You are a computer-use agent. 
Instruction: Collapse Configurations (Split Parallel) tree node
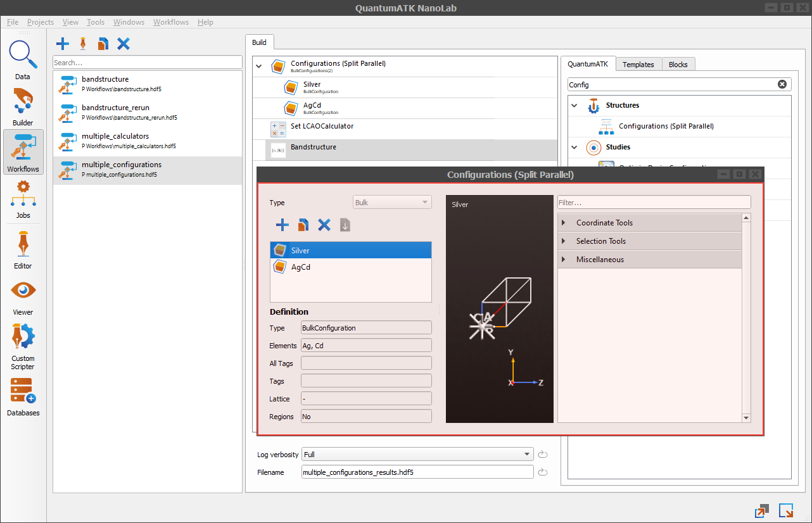tap(258, 66)
